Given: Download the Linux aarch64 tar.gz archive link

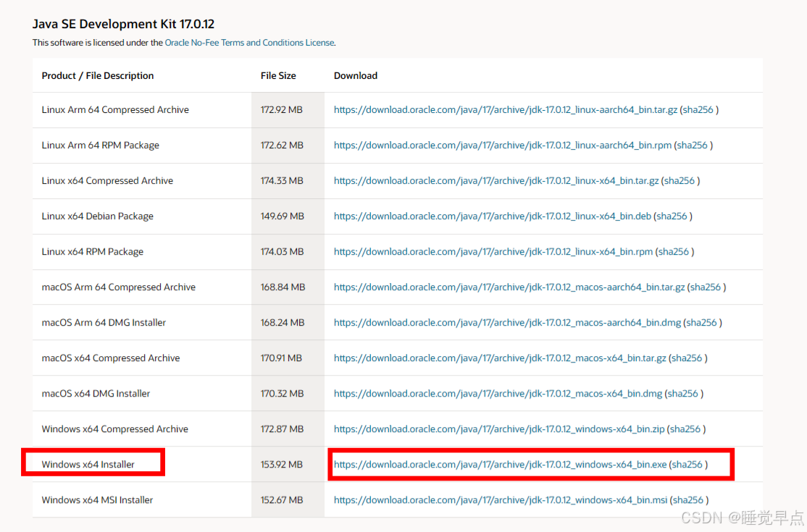Looking at the screenshot, I should click(x=506, y=109).
